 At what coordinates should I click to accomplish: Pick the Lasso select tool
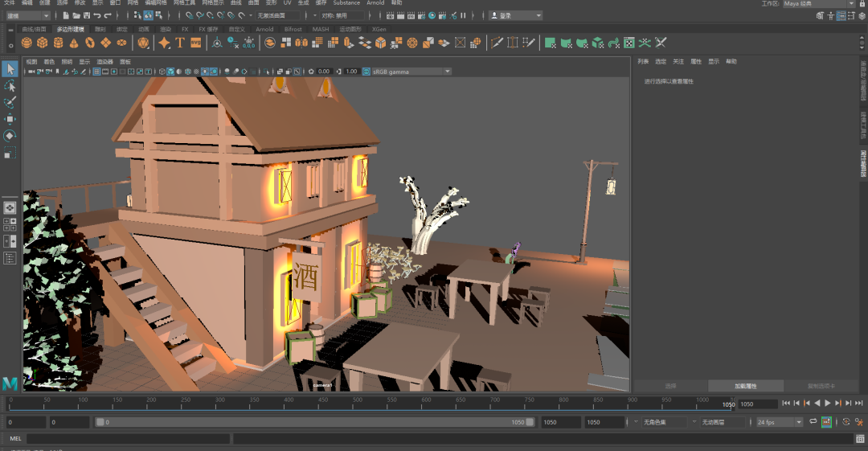click(10, 86)
